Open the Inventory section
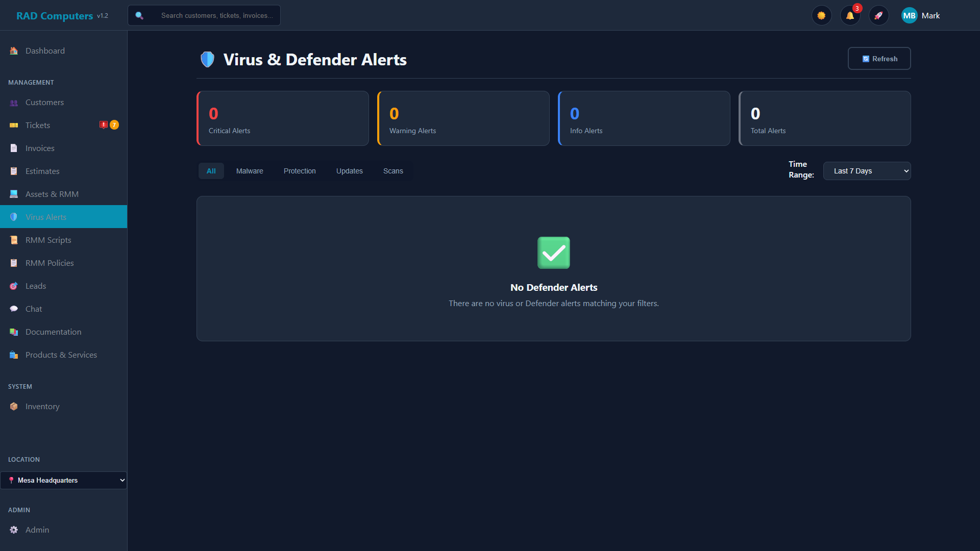The width and height of the screenshot is (980, 551). [42, 406]
